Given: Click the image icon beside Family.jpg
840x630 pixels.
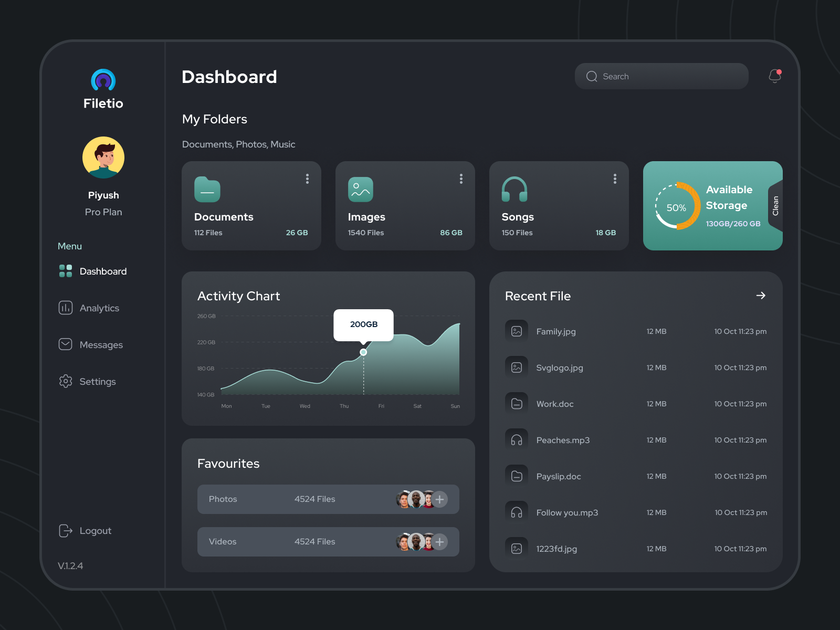Looking at the screenshot, I should click(517, 331).
